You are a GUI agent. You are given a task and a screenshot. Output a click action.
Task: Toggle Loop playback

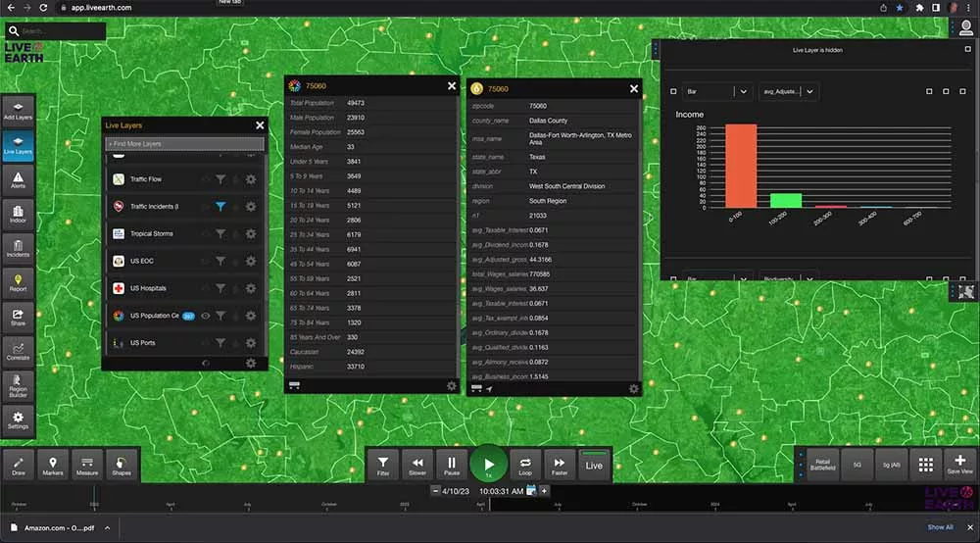[x=525, y=466]
